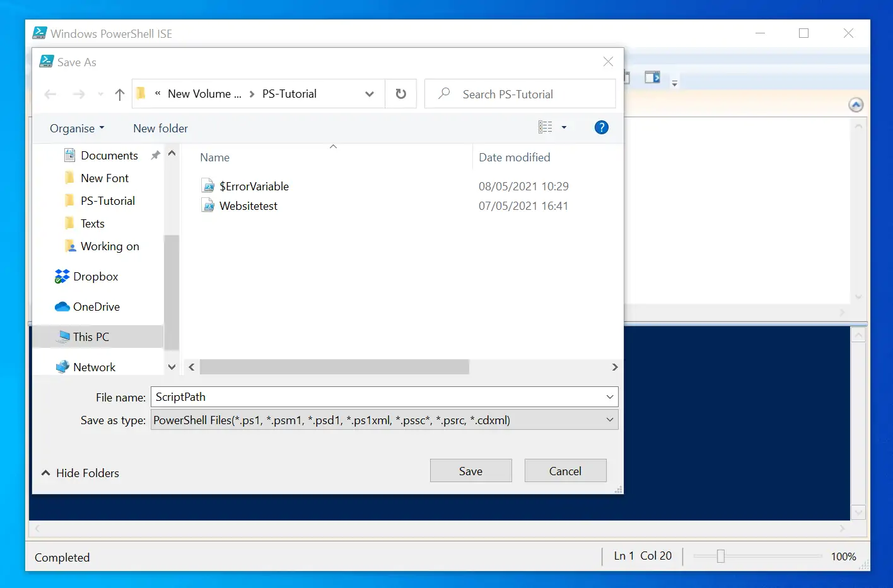This screenshot has width=893, height=588.
Task: Expand the address bar path dropdown
Action: 369,94
